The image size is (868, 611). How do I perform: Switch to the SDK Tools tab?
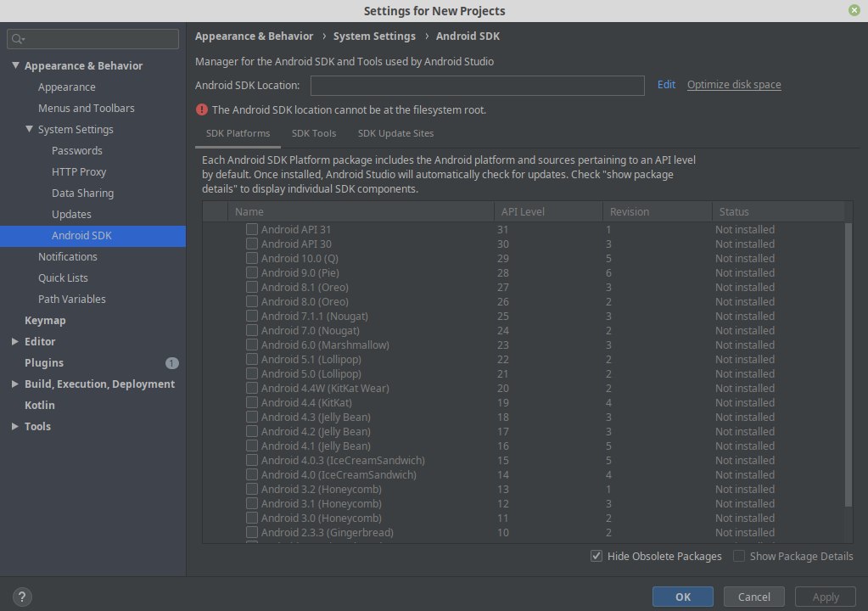[314, 133]
